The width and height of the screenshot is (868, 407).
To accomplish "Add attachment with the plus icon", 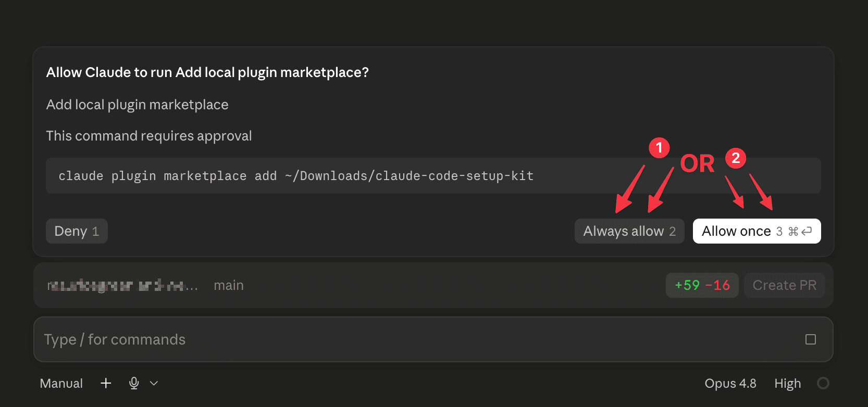I will (x=106, y=383).
